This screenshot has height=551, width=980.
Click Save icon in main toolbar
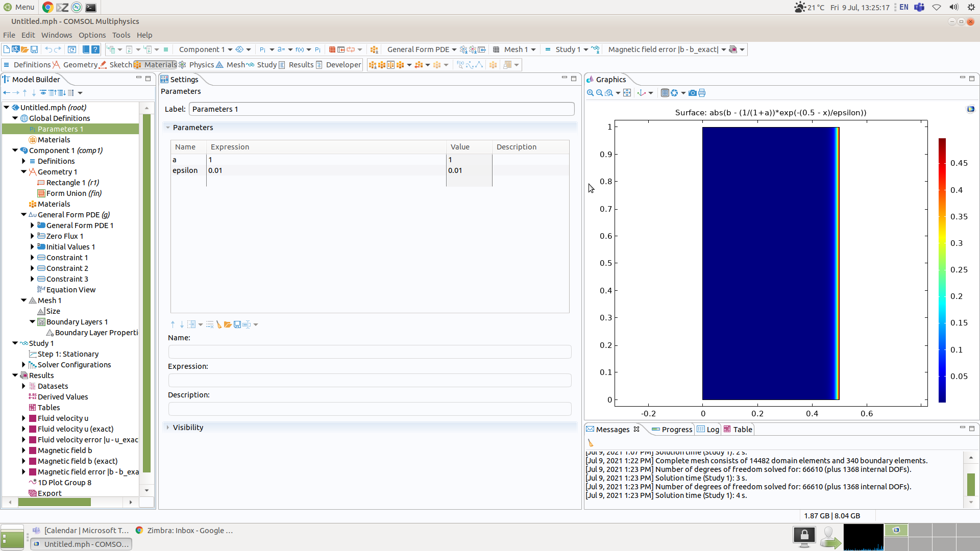34,49
